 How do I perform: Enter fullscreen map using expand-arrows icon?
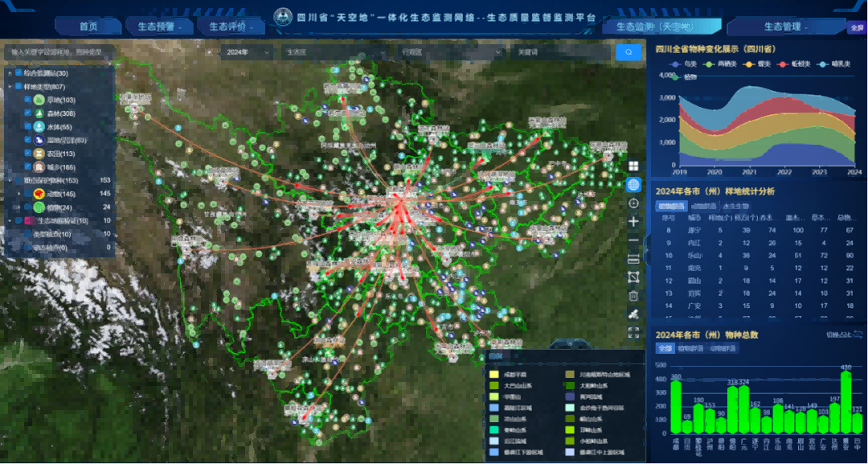click(x=633, y=332)
